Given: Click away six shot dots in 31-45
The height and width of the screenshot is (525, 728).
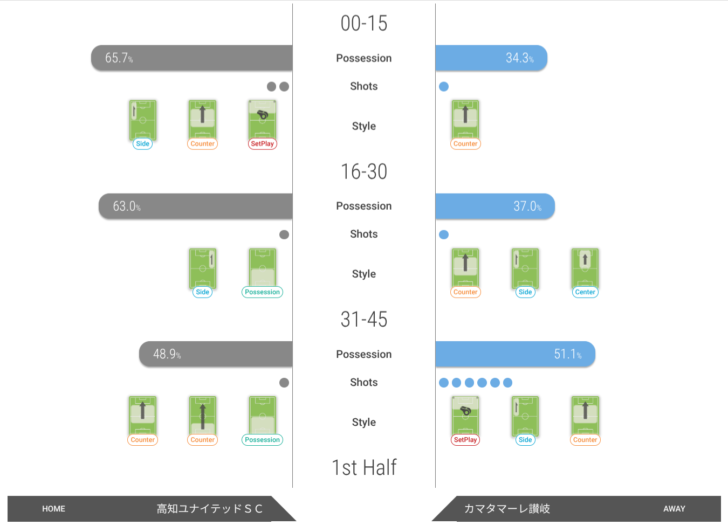Looking at the screenshot, I should coord(476,382).
